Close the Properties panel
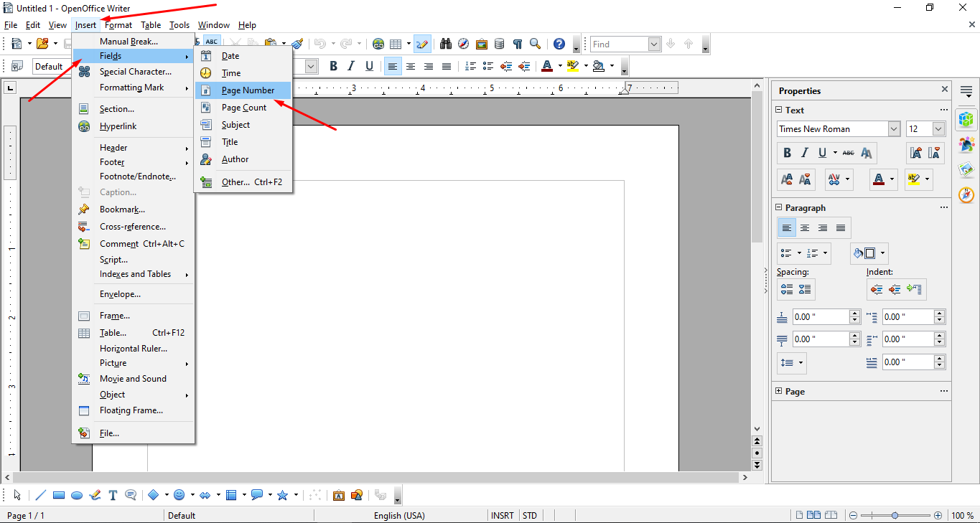The width and height of the screenshot is (980, 523). click(x=945, y=90)
